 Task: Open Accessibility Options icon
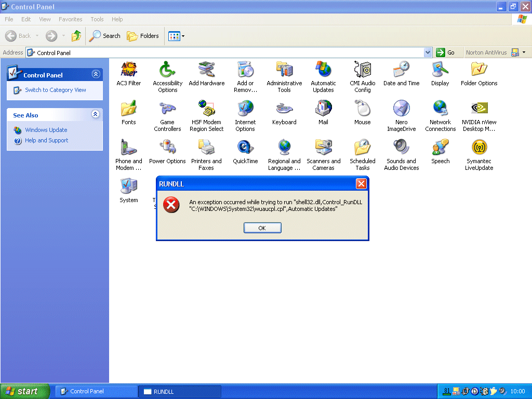tap(168, 70)
